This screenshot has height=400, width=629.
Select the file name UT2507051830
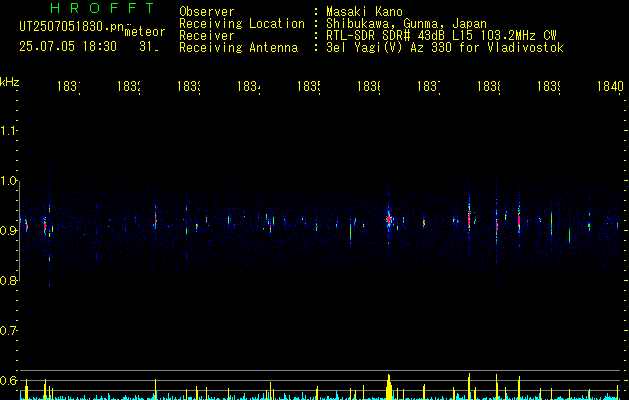pos(71,27)
